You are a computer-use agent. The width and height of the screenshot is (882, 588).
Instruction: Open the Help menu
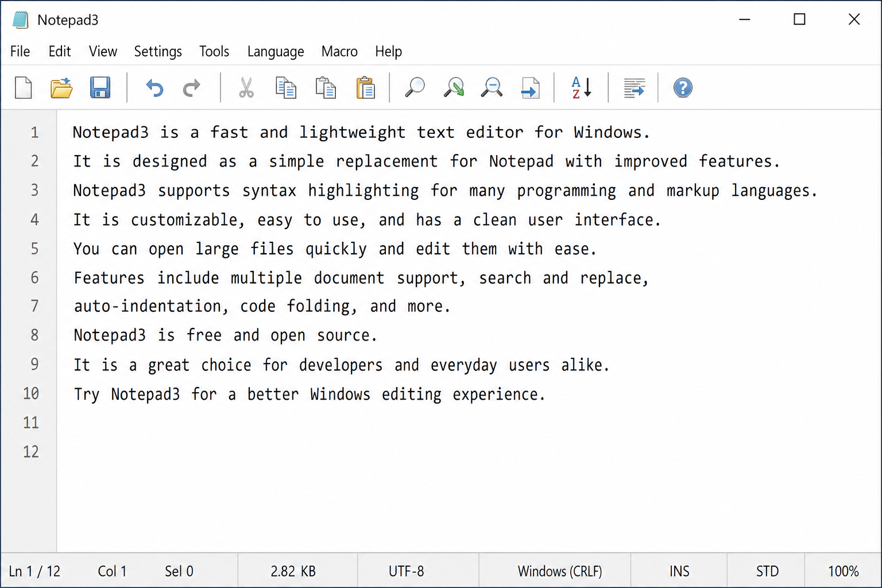[389, 52]
